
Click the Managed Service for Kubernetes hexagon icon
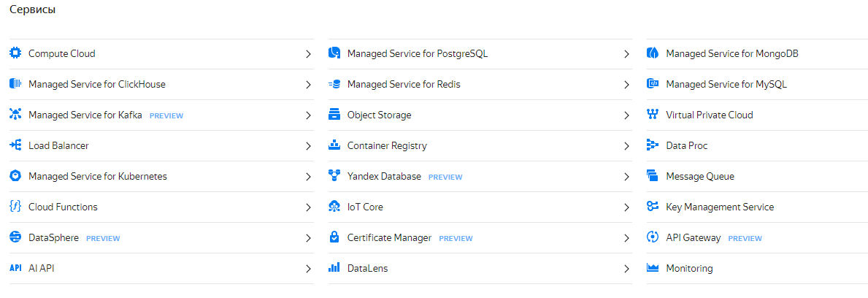(x=15, y=176)
